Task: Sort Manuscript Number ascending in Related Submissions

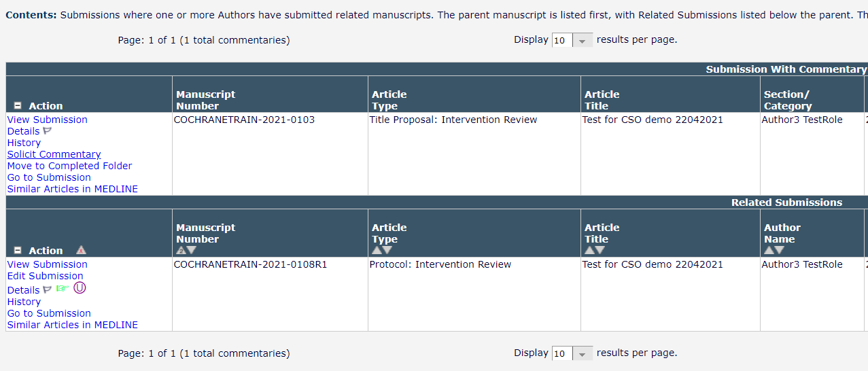Action: pos(181,250)
